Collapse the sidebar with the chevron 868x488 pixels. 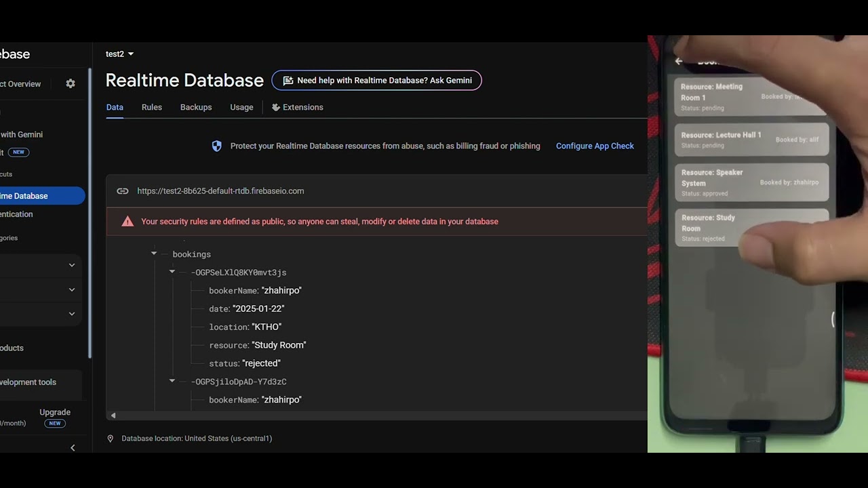click(73, 447)
